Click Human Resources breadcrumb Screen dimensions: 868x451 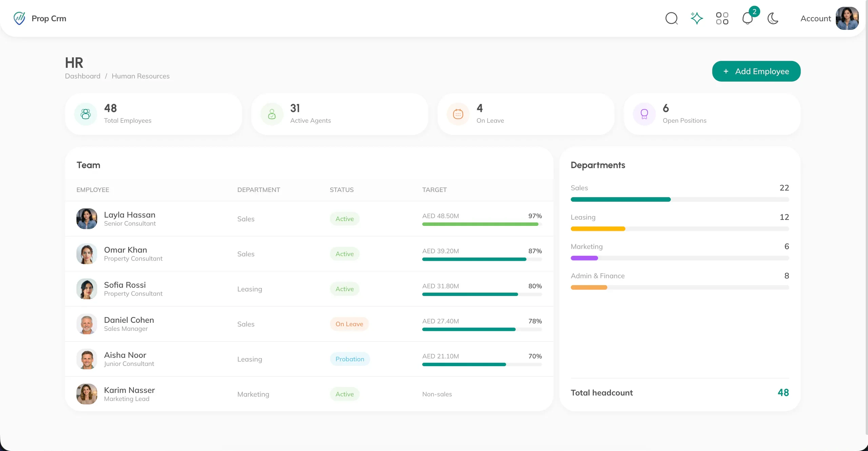141,76
